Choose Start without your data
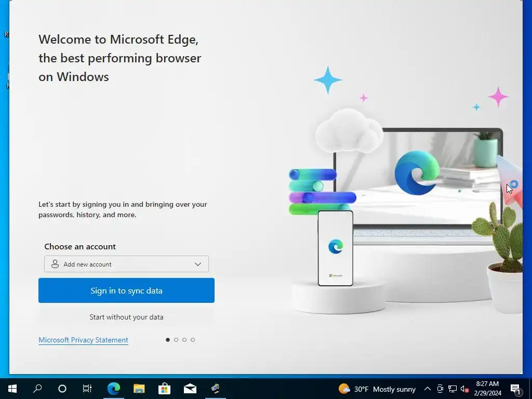 click(x=126, y=317)
